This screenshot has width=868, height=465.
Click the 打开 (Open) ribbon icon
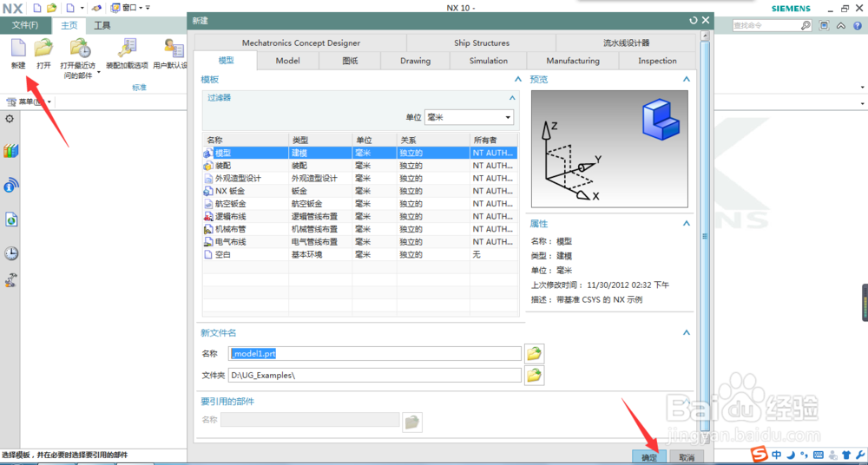point(43,48)
